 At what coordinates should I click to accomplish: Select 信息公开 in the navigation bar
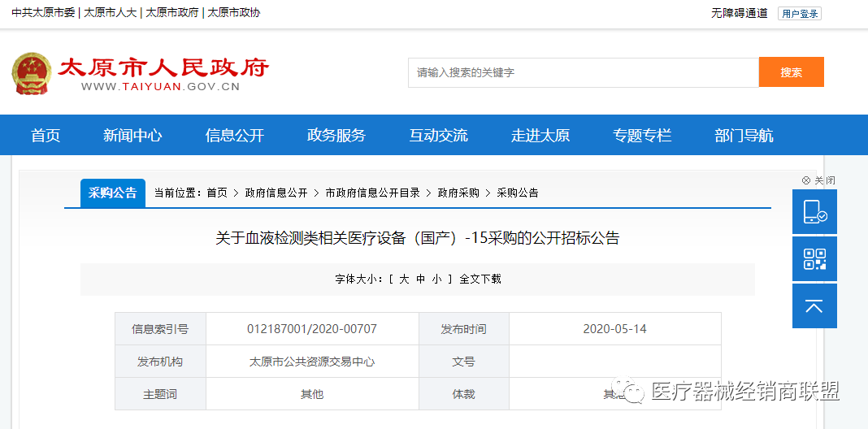coord(235,136)
